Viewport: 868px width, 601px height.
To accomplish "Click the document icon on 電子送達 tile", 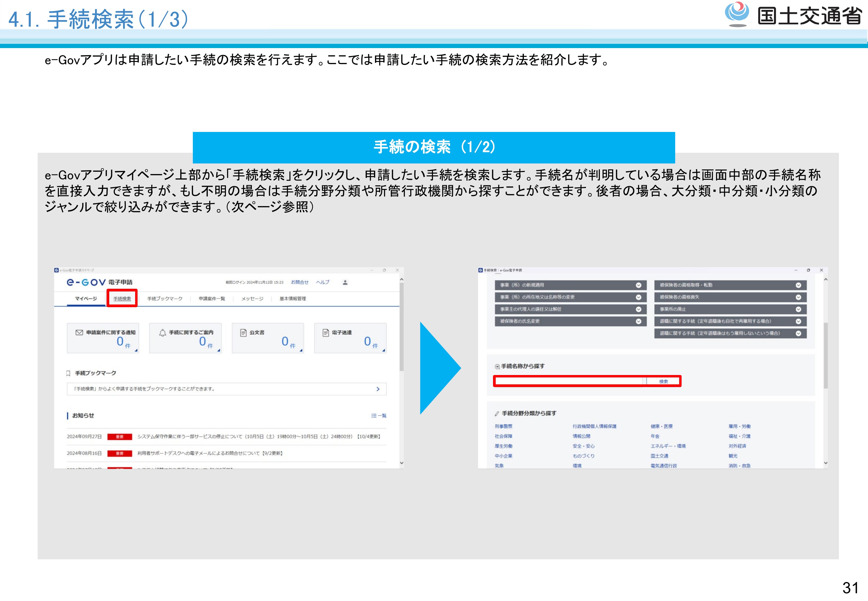I will (x=326, y=333).
